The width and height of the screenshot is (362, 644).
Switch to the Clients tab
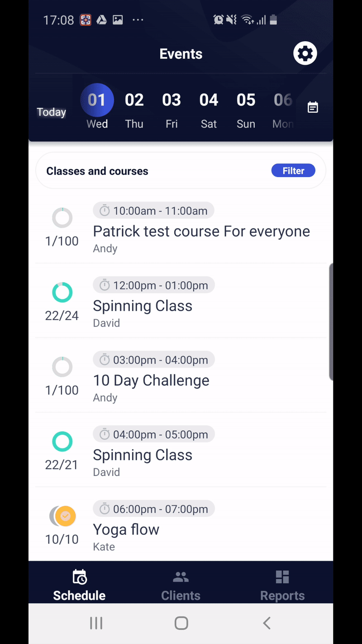pyautogui.click(x=181, y=584)
